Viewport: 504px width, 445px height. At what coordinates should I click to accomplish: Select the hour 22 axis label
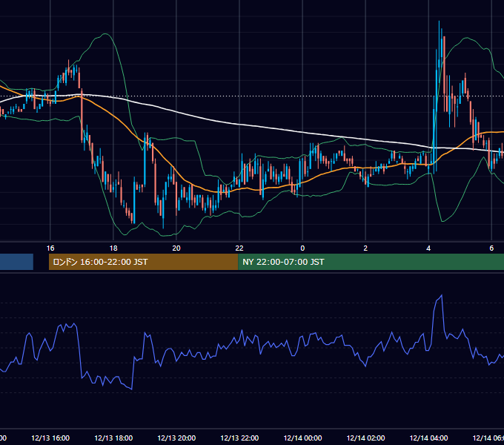(x=239, y=248)
